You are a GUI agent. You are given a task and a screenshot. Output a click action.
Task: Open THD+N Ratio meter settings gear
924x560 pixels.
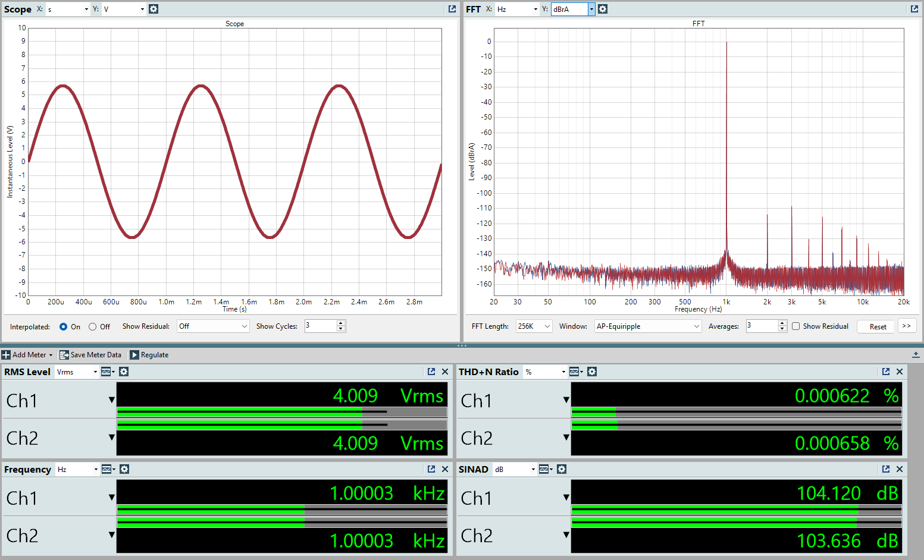click(x=592, y=372)
